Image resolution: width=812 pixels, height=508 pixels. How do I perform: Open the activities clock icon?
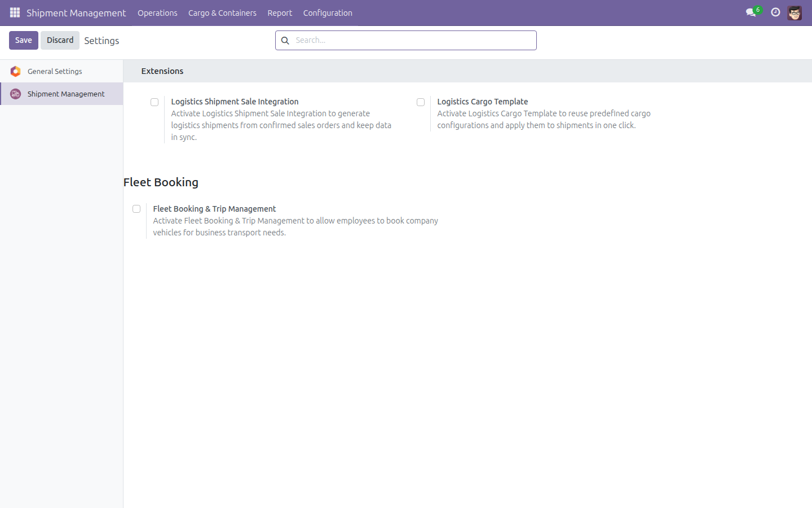pos(775,12)
